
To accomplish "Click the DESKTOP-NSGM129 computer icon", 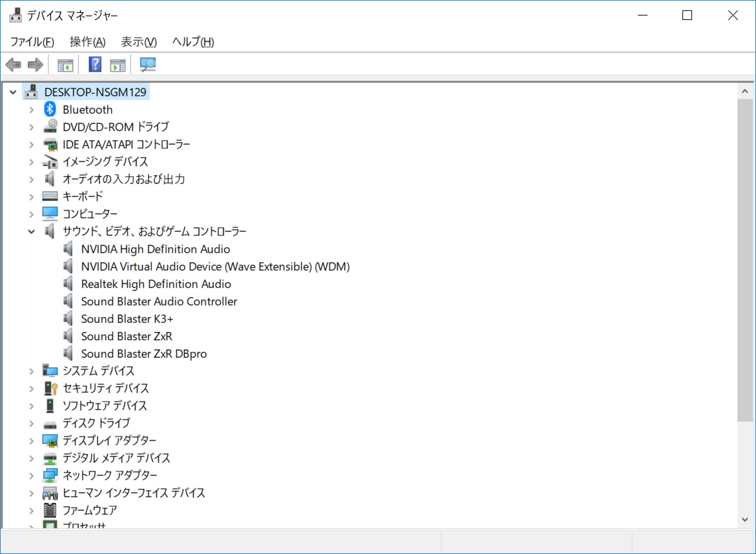I will (32, 92).
